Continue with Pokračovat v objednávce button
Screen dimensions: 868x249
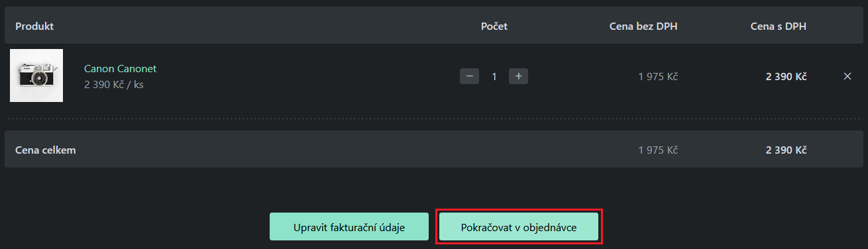coord(519,227)
